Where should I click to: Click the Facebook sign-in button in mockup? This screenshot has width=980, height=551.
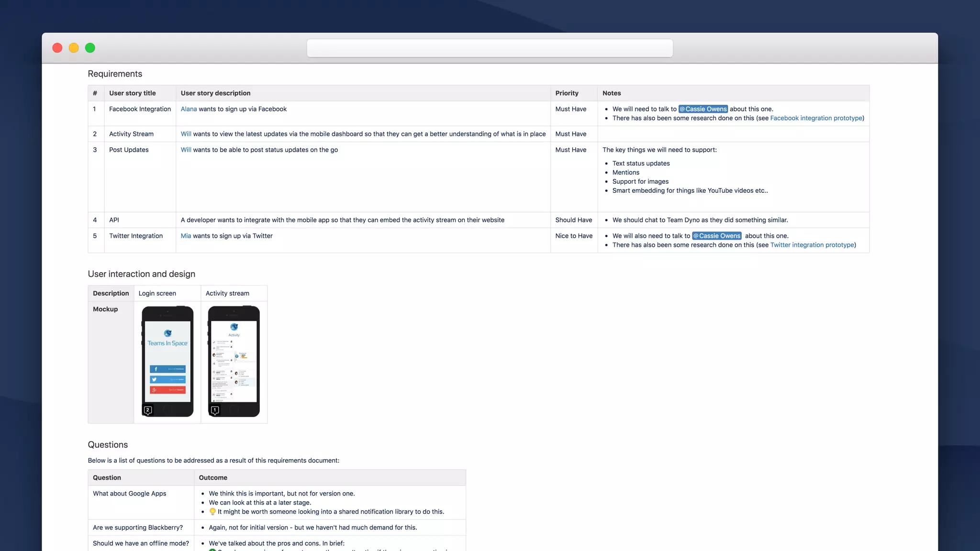click(x=167, y=369)
